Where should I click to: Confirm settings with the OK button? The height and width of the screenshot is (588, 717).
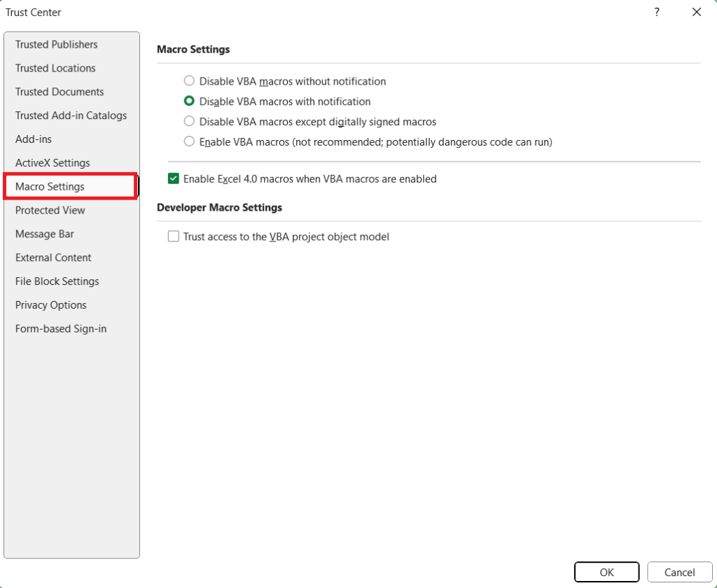tap(606, 572)
